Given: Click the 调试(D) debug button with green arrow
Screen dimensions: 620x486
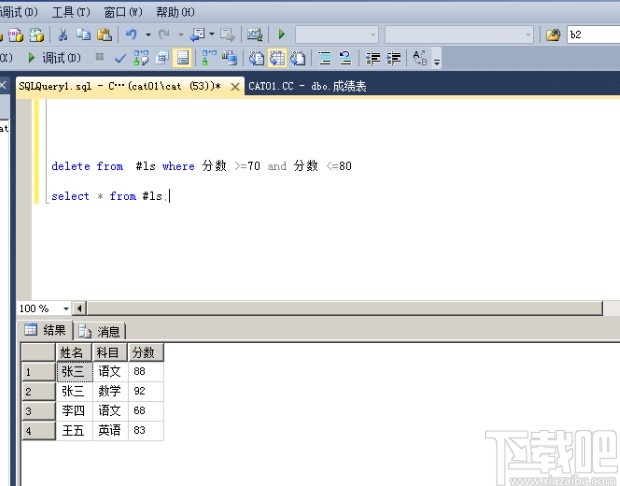Looking at the screenshot, I should pyautogui.click(x=54, y=58).
